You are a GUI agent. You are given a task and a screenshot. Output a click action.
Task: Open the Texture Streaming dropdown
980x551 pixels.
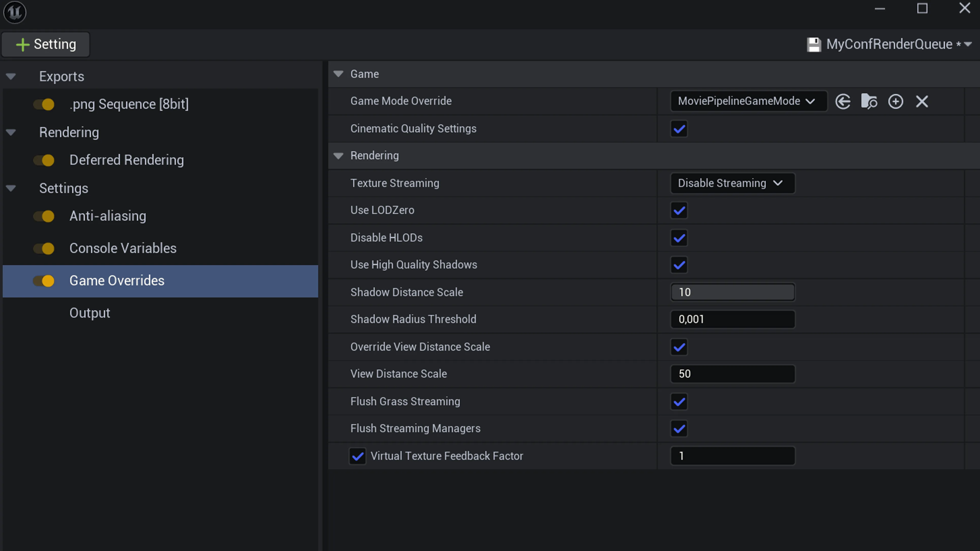coord(732,183)
